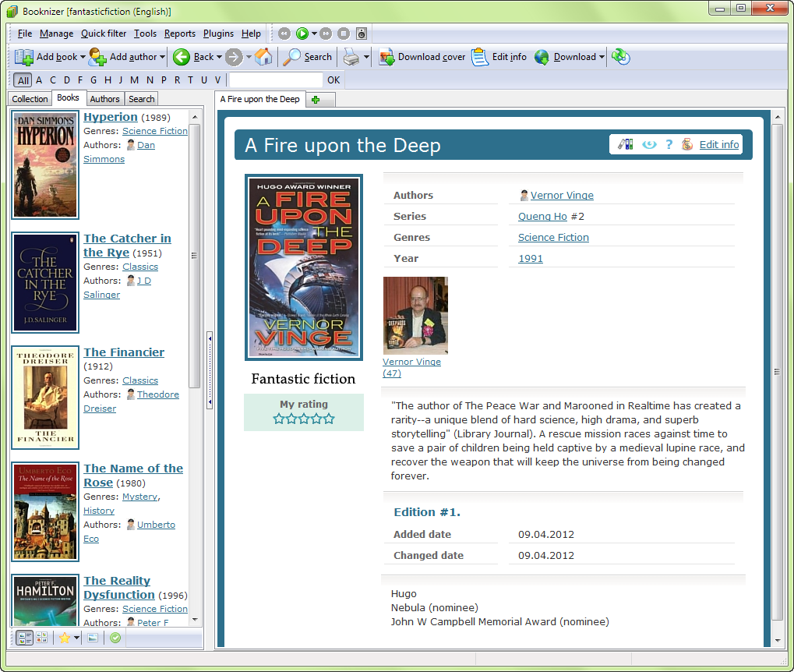Screen dimensions: 794x672
Task: Click the quick filter text field
Action: point(276,80)
